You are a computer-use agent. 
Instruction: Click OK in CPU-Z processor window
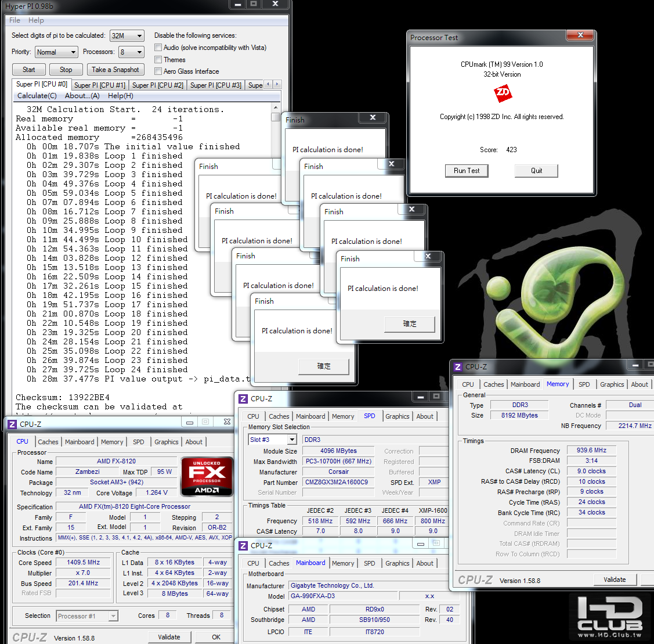[216, 637]
